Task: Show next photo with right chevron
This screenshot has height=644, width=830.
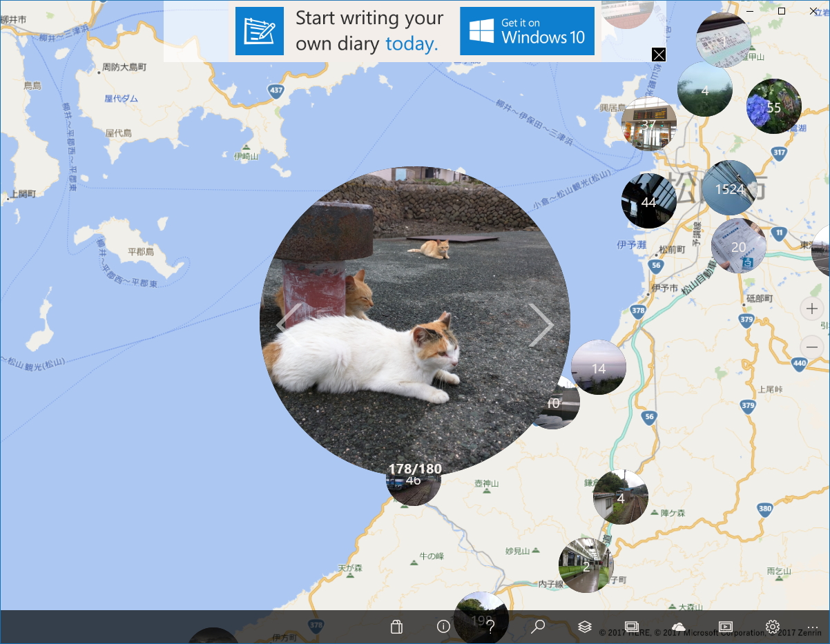Action: click(541, 324)
